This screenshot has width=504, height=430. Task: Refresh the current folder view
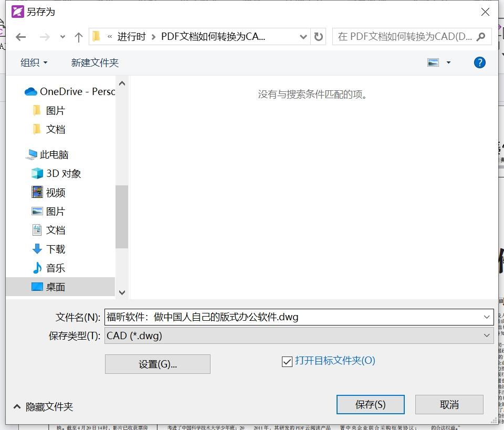(x=319, y=37)
